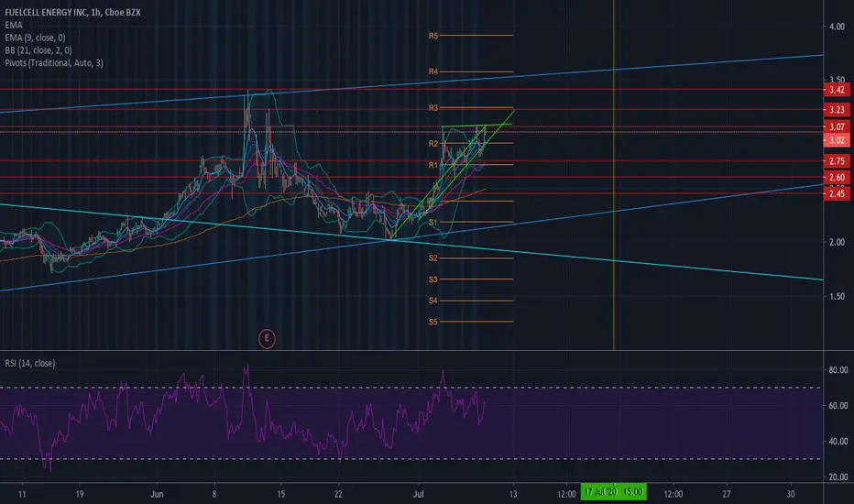Click the standalone EMA legend line
The height and width of the screenshot is (504, 854).
point(14,25)
